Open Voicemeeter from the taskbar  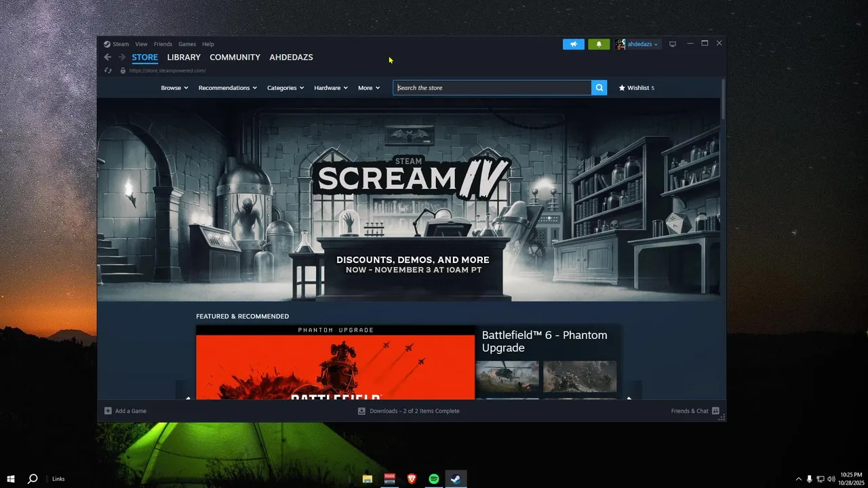click(x=390, y=479)
